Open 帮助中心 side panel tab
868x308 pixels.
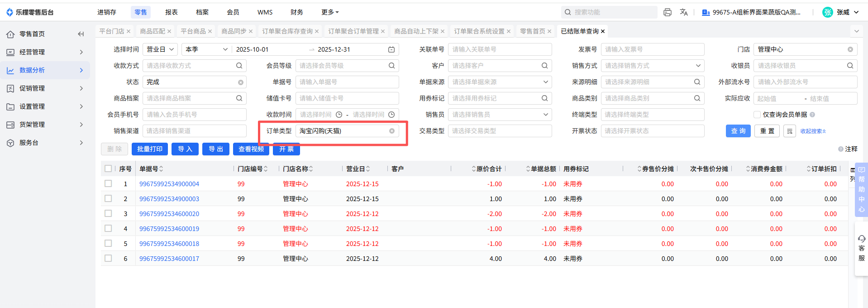tap(861, 190)
